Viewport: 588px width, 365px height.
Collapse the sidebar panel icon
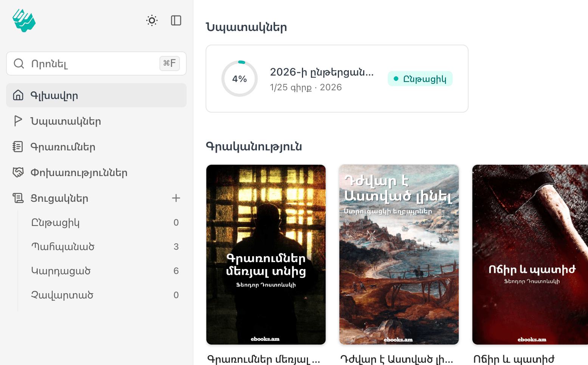click(x=176, y=20)
